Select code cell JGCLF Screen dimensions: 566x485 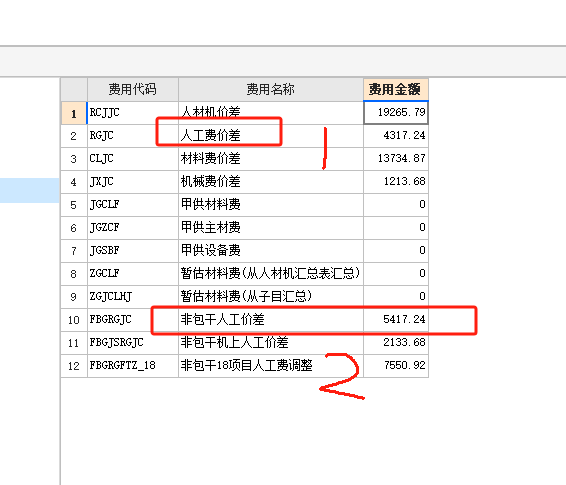click(x=132, y=205)
